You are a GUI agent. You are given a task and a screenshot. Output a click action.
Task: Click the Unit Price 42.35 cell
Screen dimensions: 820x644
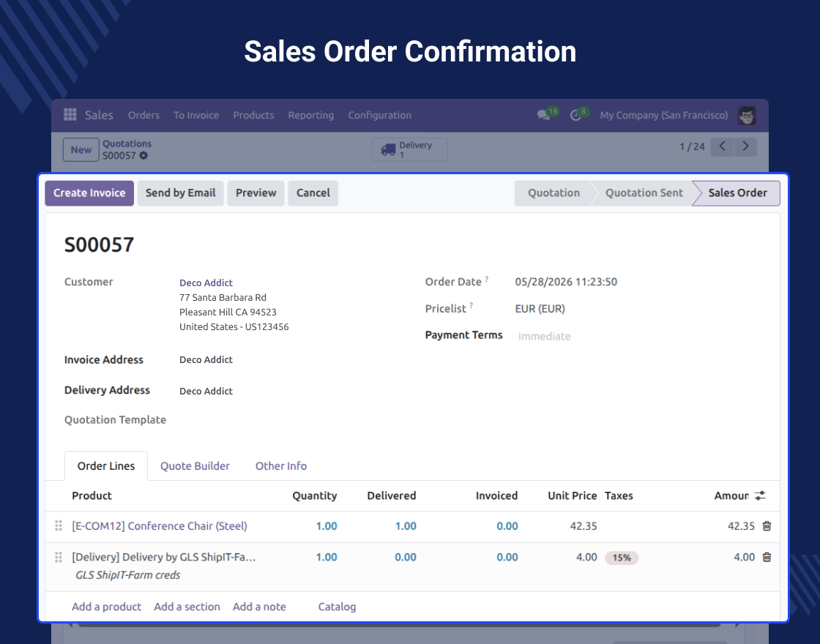[583, 526]
